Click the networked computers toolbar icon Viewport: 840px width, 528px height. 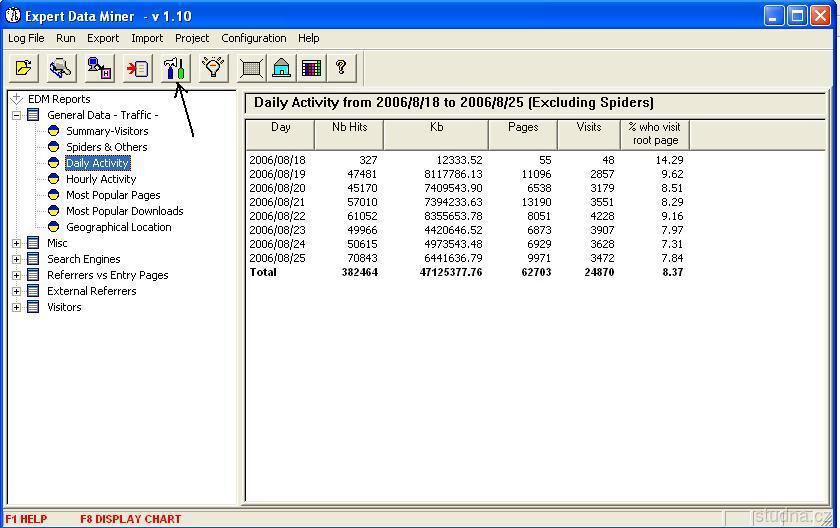[x=99, y=68]
